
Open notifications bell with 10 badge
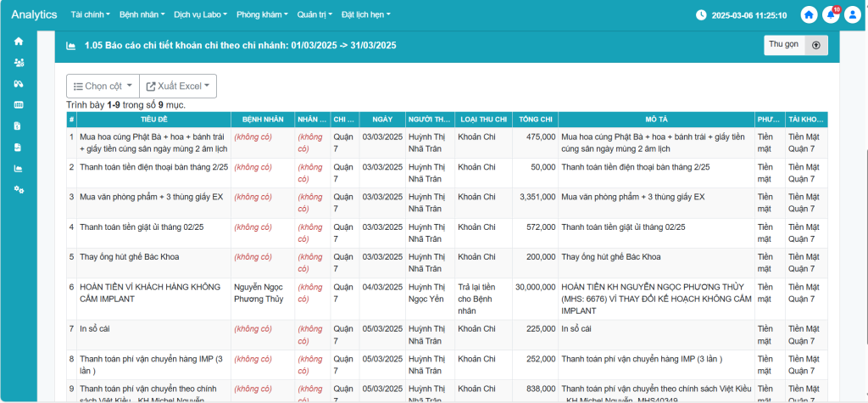[x=831, y=14]
